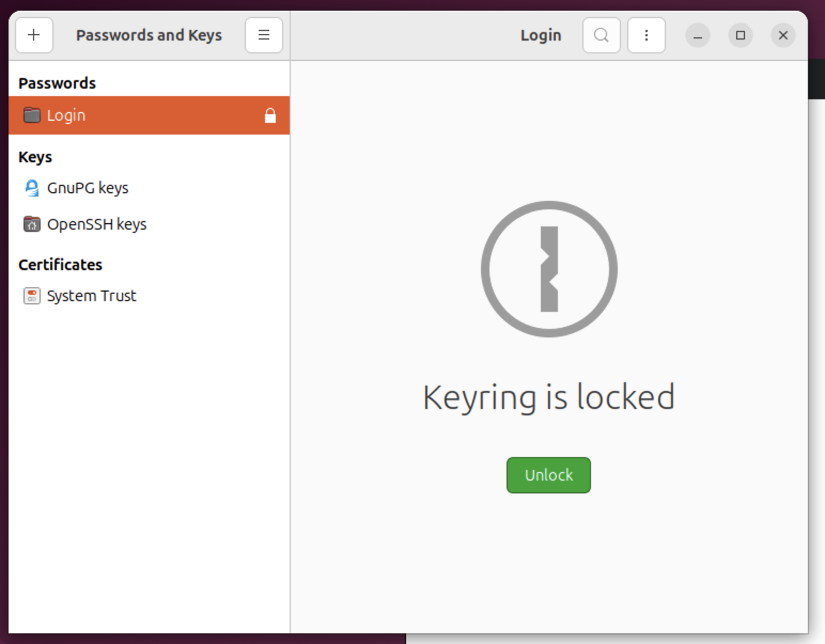Screen dimensions: 825x644
Task: Click the GnuPG keys icon
Action: click(x=32, y=188)
